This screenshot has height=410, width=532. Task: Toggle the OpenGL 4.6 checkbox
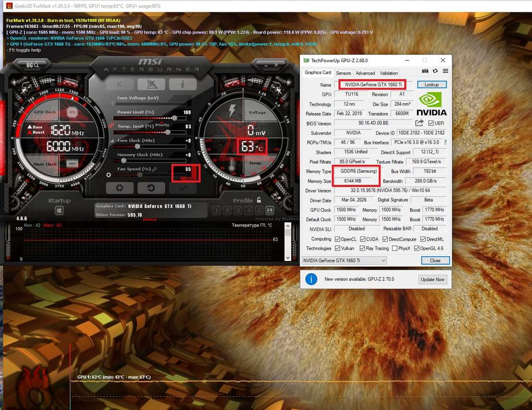(x=417, y=248)
